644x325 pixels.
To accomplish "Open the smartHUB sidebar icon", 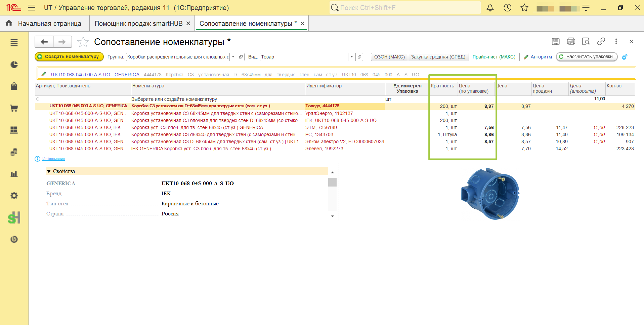I will pos(14,218).
